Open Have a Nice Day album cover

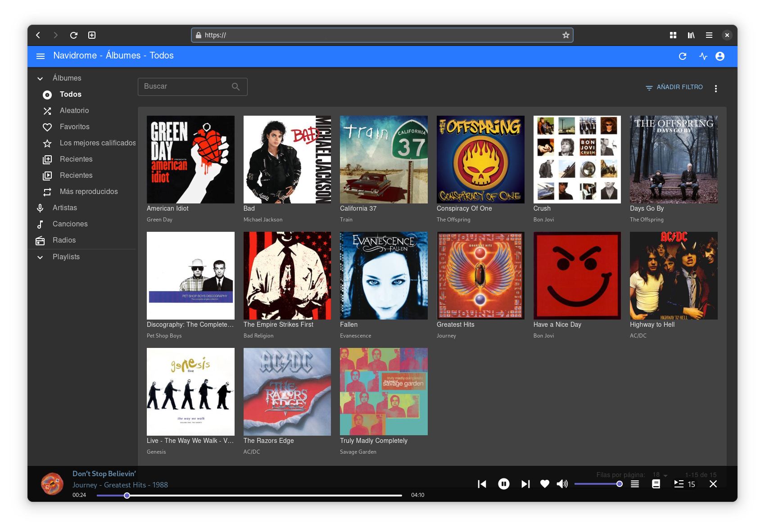pyautogui.click(x=577, y=275)
